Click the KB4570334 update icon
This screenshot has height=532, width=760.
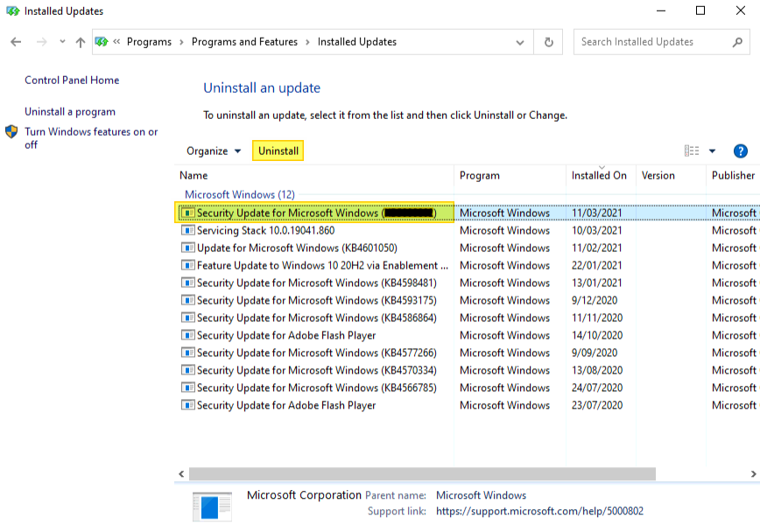(x=187, y=369)
